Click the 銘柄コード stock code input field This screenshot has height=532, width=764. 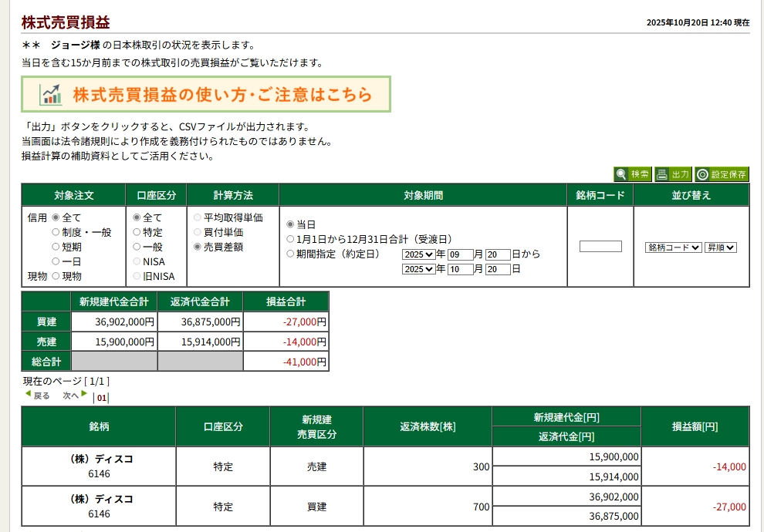600,247
